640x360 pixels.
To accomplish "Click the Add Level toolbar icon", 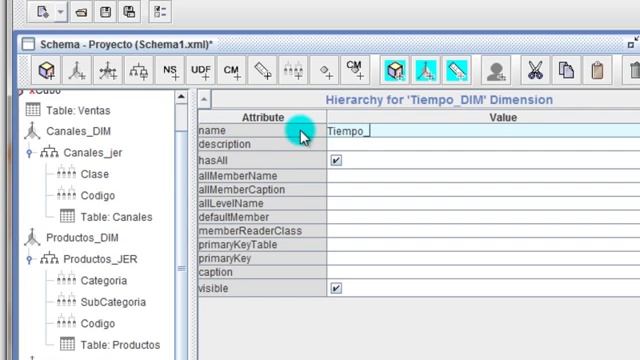I will tap(293, 70).
